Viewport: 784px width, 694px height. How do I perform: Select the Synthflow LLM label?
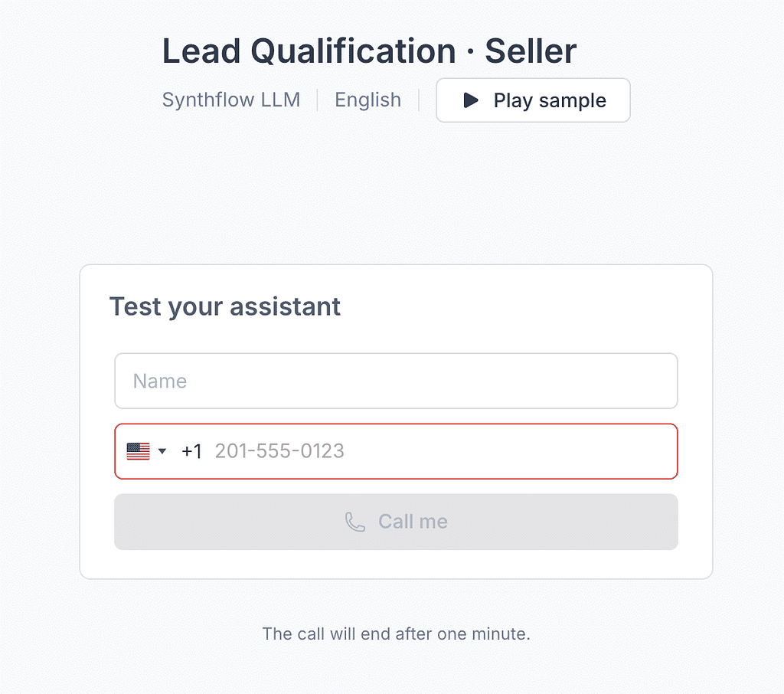coord(231,100)
